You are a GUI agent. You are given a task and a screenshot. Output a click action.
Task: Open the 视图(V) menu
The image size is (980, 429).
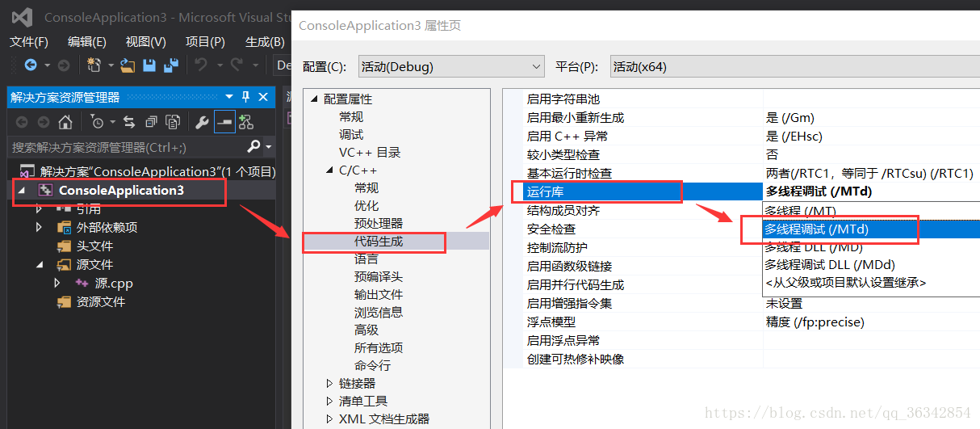[146, 42]
